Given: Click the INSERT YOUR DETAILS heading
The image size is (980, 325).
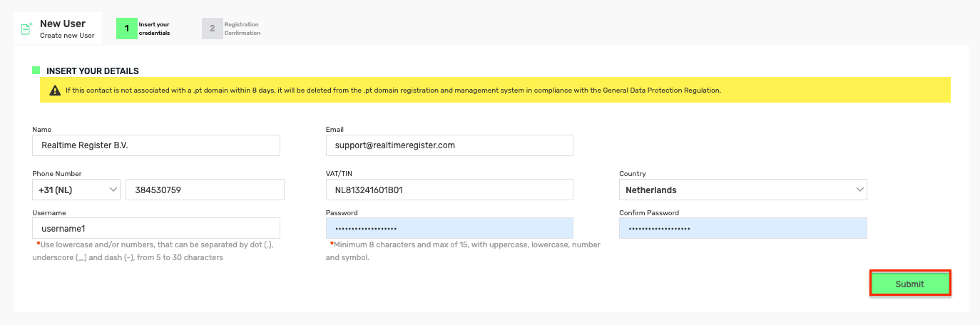Looking at the screenshot, I should tap(93, 71).
